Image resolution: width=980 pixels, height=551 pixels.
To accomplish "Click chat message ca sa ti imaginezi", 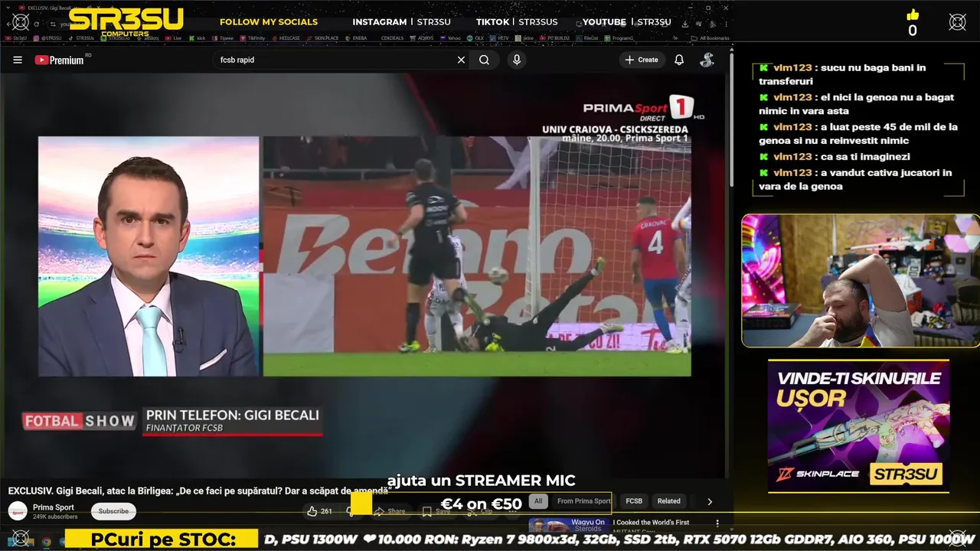I will pyautogui.click(x=835, y=156).
